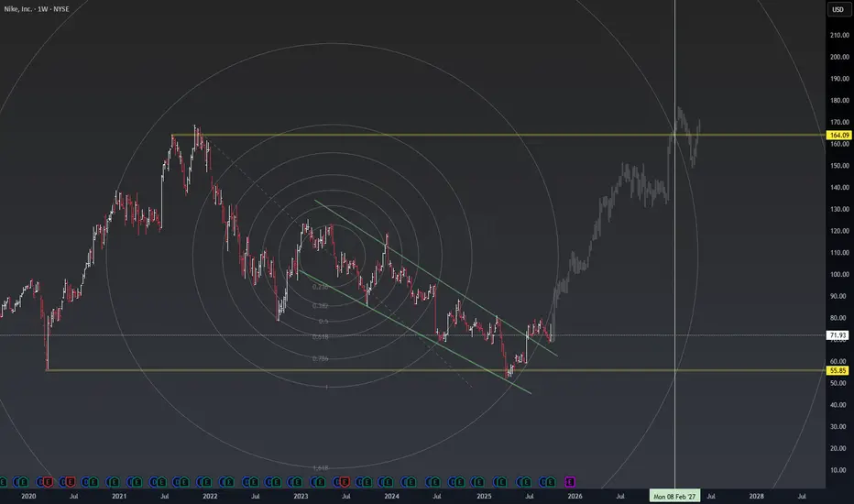Click the 2025 time axis label
Screen dimensions: 854x504
click(x=484, y=497)
